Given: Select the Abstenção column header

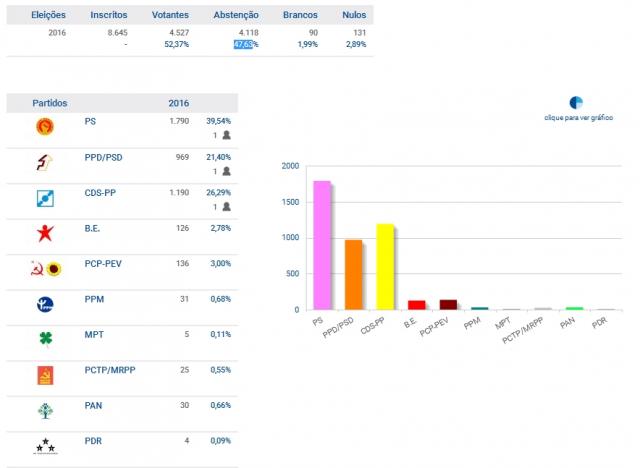Looking at the screenshot, I should point(236,16).
